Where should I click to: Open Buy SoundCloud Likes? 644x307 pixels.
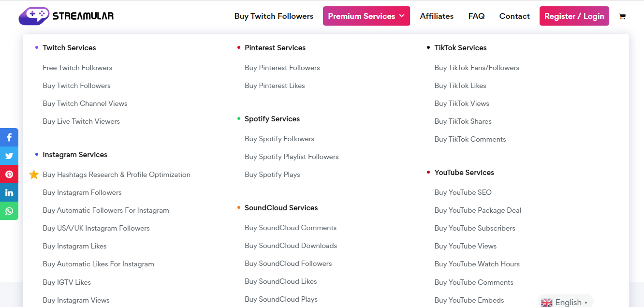coord(281,281)
